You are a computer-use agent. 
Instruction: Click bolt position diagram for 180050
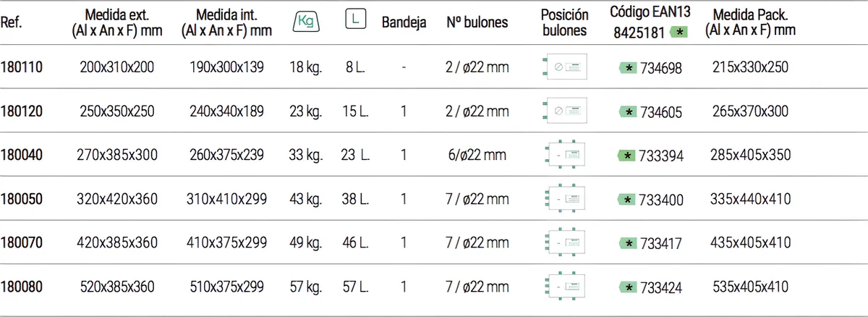[565, 198]
